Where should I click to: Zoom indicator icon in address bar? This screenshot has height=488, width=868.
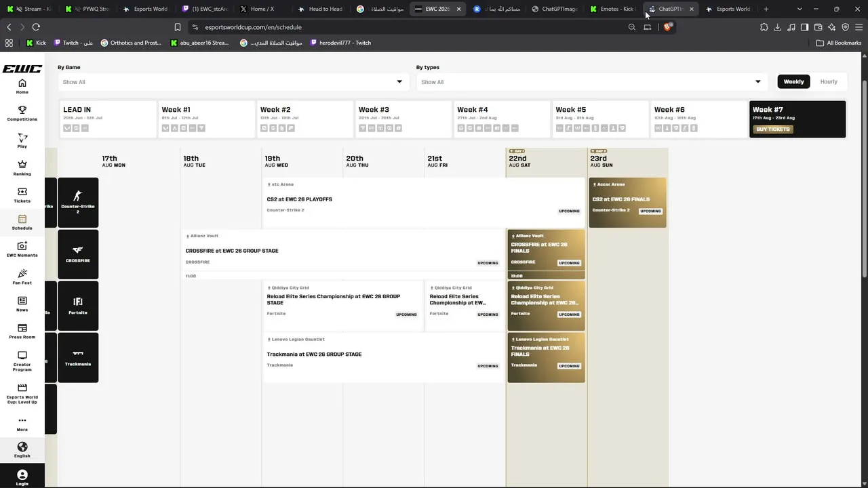coord(632,27)
